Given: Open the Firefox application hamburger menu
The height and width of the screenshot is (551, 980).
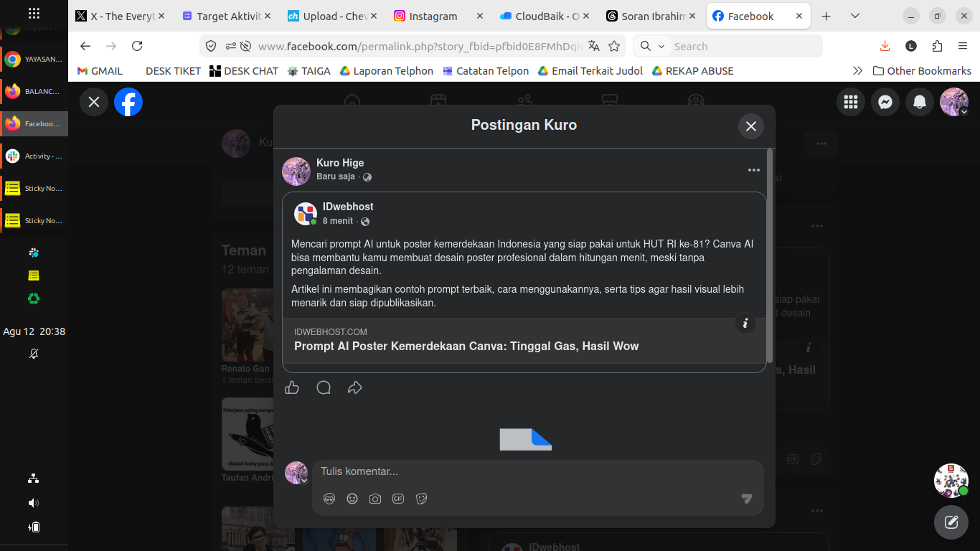Looking at the screenshot, I should tap(963, 46).
